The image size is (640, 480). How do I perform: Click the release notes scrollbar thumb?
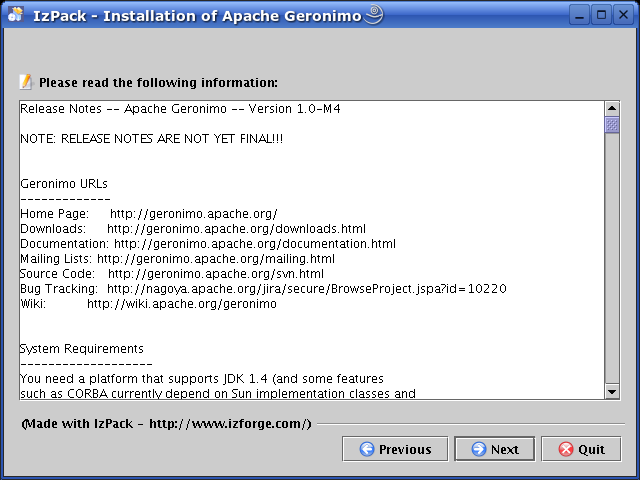(x=612, y=124)
